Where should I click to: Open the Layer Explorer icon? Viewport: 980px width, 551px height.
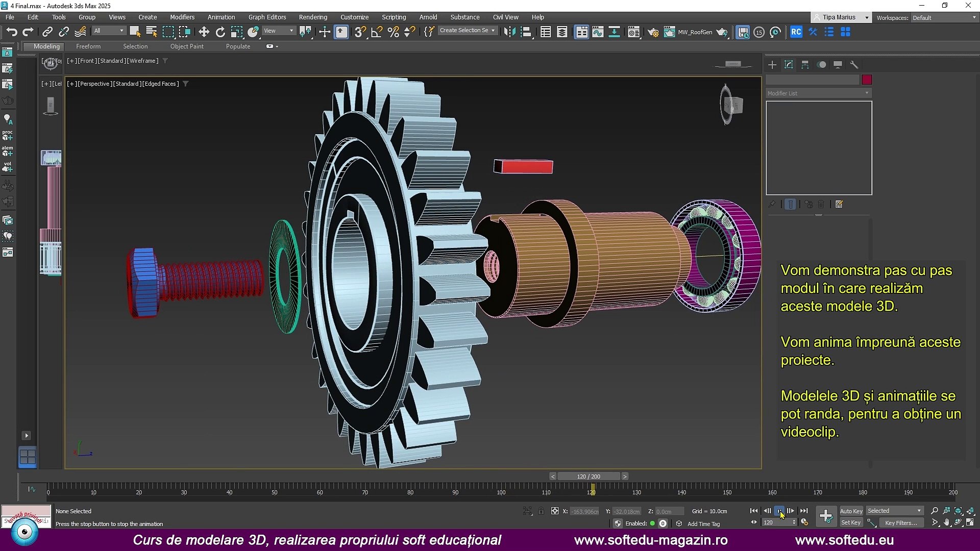(562, 32)
